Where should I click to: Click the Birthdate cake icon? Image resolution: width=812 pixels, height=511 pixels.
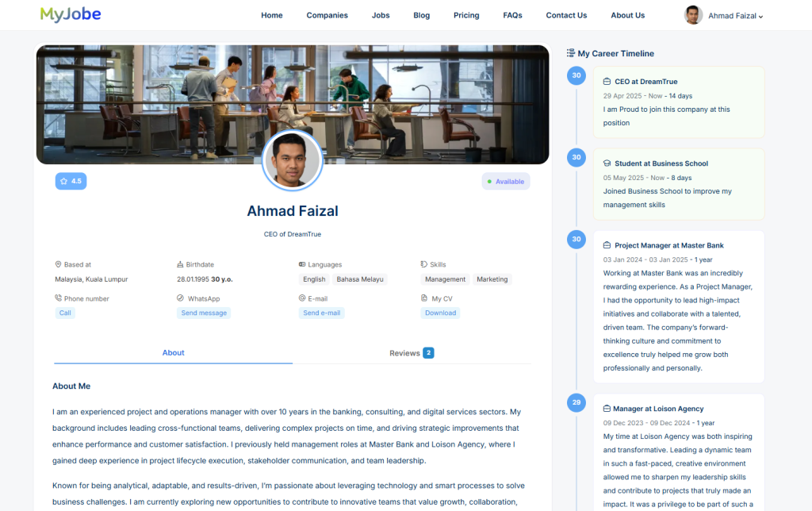point(180,264)
